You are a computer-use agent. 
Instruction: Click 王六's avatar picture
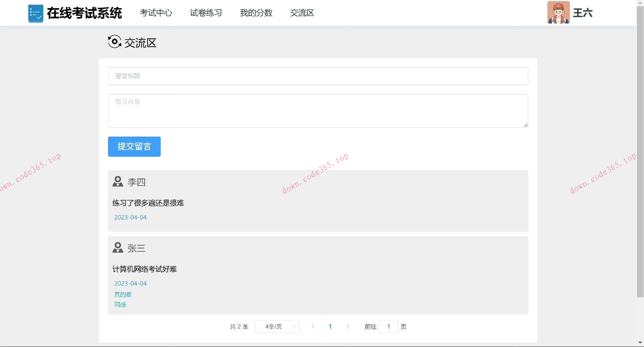558,13
